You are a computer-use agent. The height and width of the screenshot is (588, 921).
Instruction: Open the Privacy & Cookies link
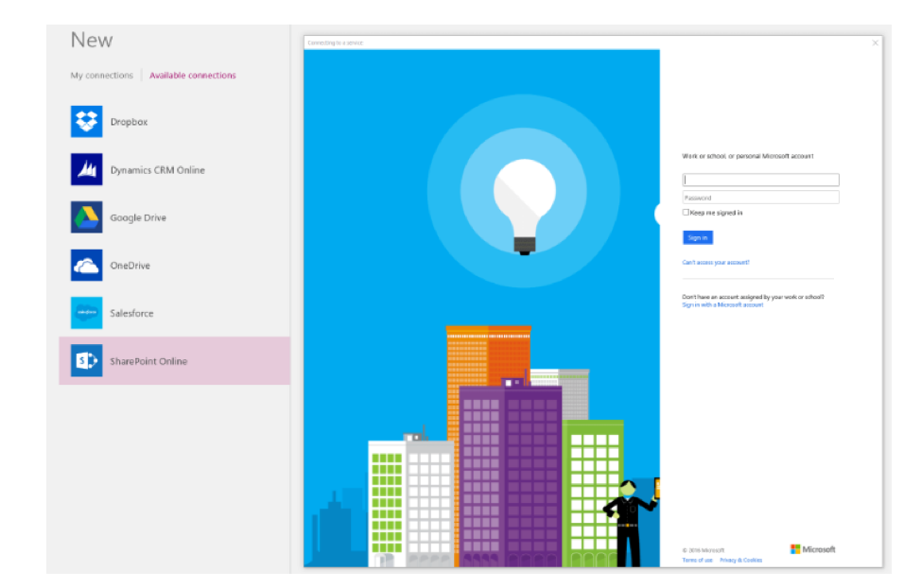(x=740, y=561)
